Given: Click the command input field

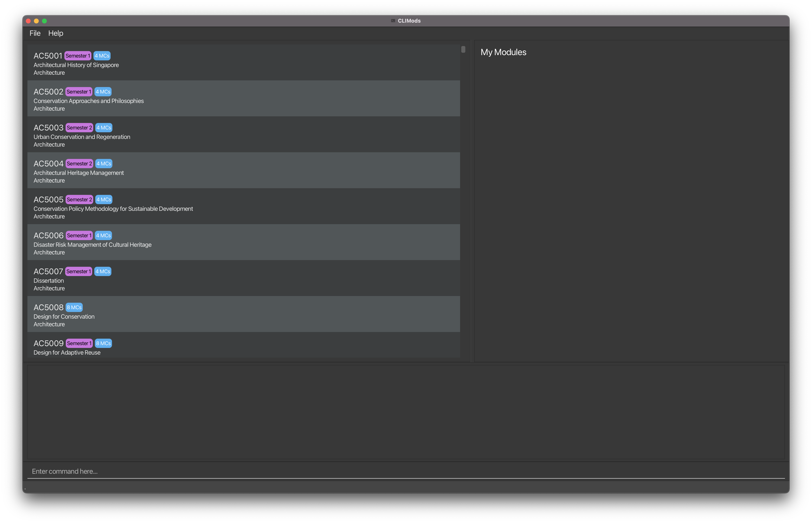Looking at the screenshot, I should pyautogui.click(x=406, y=471).
